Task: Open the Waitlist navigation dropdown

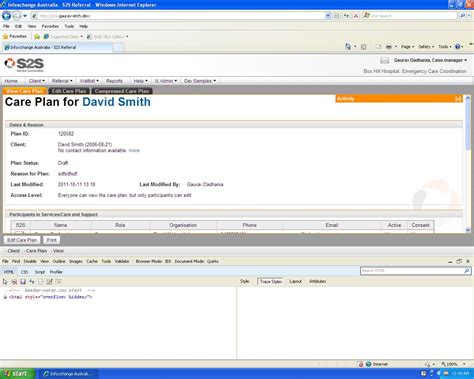Action: tap(89, 81)
